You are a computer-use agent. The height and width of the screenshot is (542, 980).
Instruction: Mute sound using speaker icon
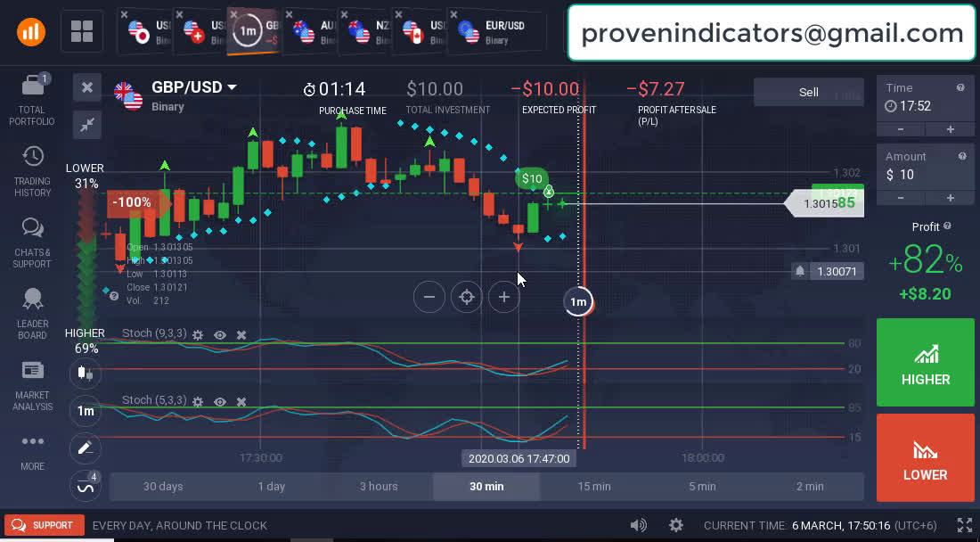tap(638, 525)
